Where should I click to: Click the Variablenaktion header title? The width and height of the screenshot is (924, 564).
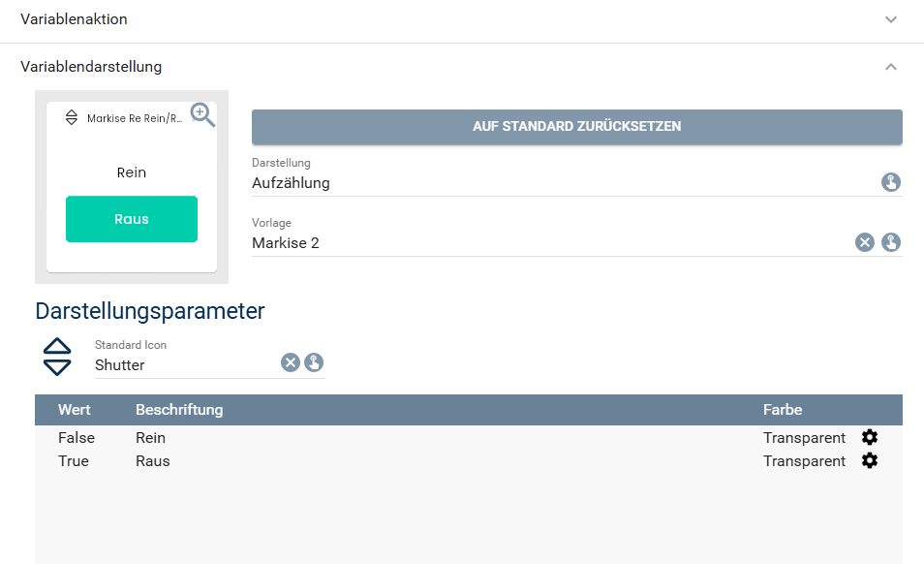pos(74,19)
